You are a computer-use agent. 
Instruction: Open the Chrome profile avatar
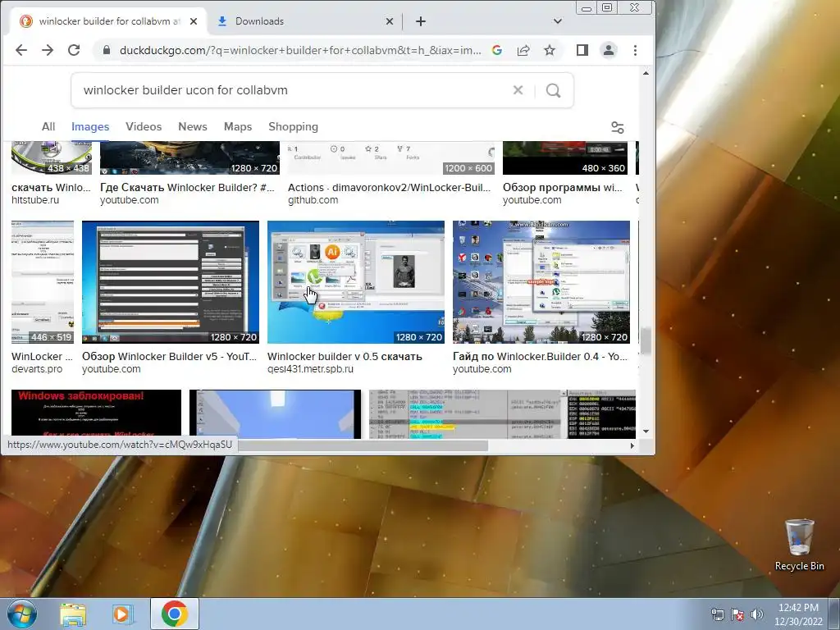pyautogui.click(x=609, y=50)
